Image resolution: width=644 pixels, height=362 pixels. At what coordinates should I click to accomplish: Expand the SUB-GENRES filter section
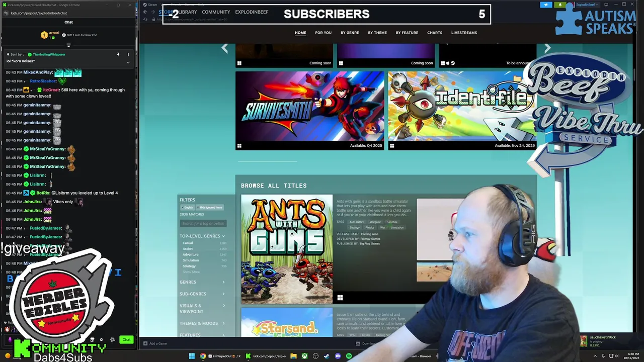[x=202, y=294]
